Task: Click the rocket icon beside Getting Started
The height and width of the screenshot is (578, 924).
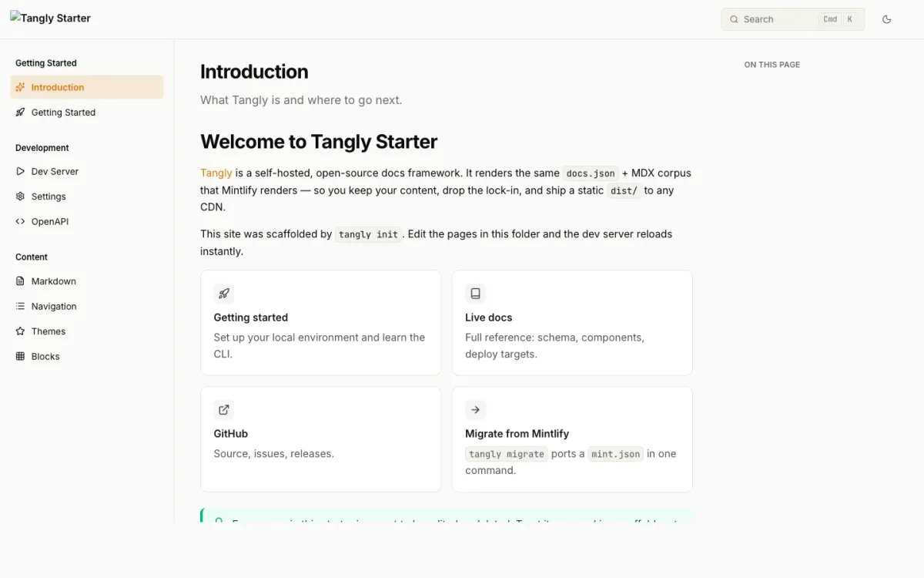Action: pyautogui.click(x=20, y=113)
